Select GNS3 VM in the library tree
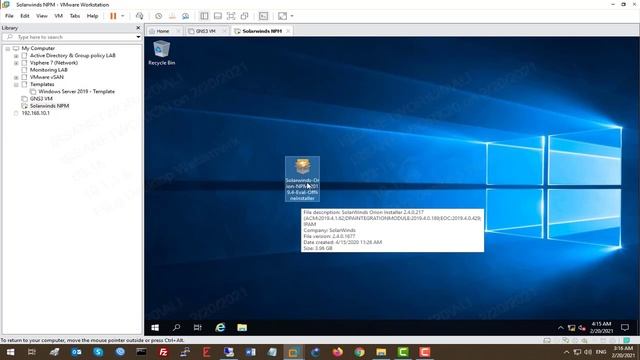The height and width of the screenshot is (360, 640). click(41, 98)
